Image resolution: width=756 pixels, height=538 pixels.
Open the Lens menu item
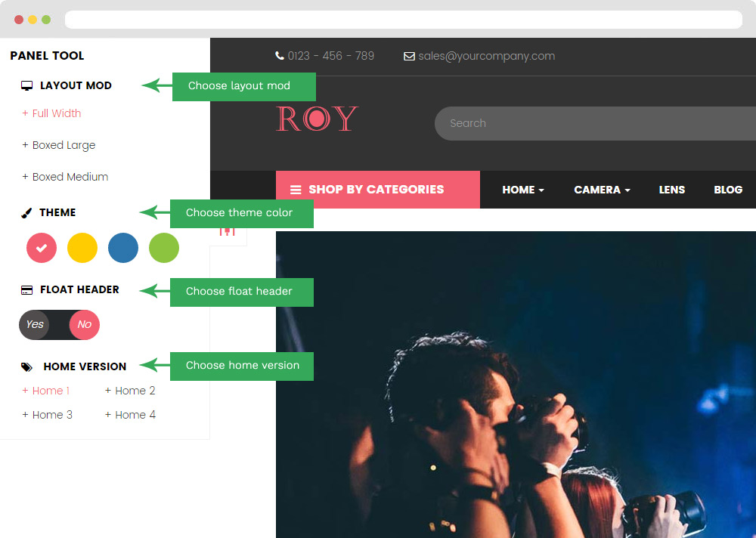pyautogui.click(x=672, y=190)
